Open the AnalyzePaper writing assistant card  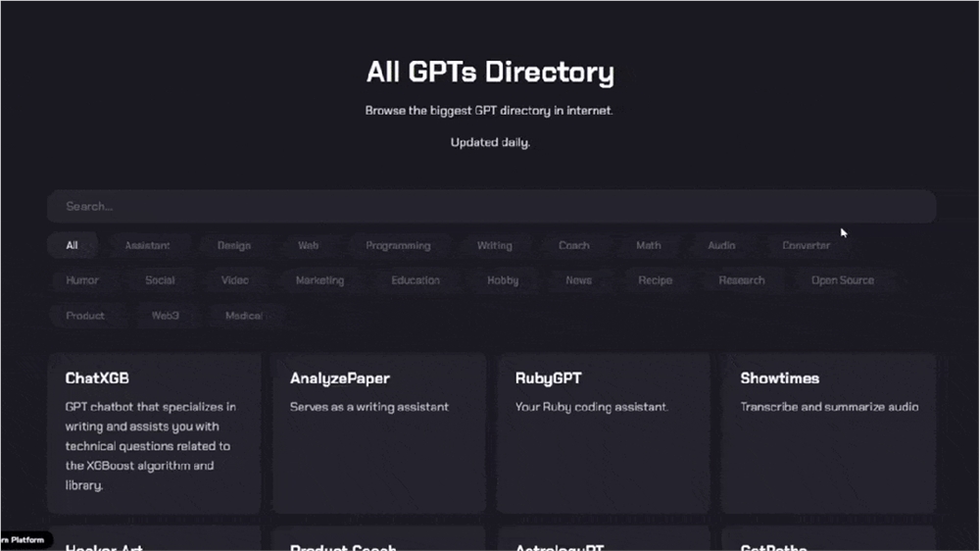378,433
